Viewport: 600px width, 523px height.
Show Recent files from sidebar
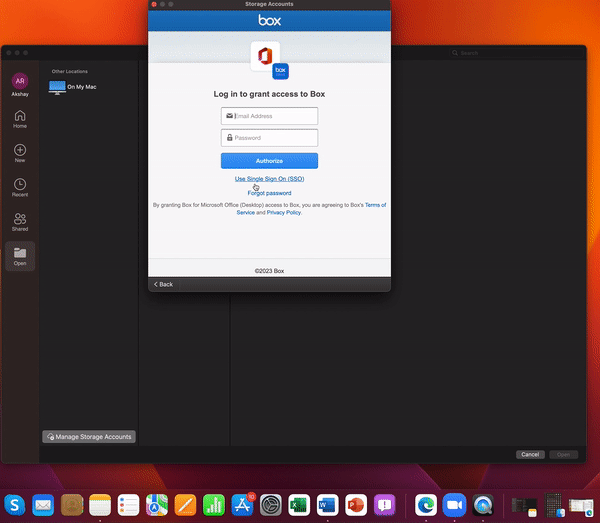[x=20, y=186]
